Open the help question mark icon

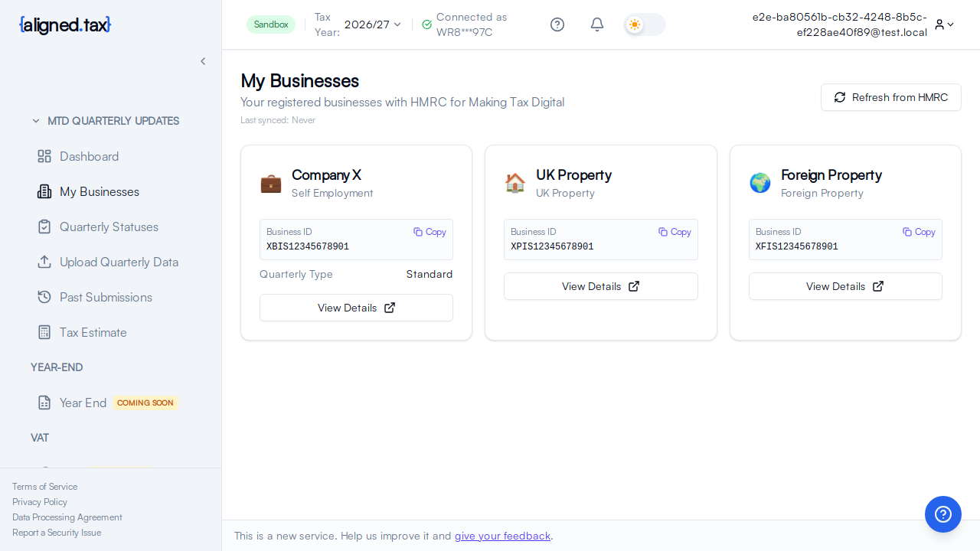coord(557,24)
